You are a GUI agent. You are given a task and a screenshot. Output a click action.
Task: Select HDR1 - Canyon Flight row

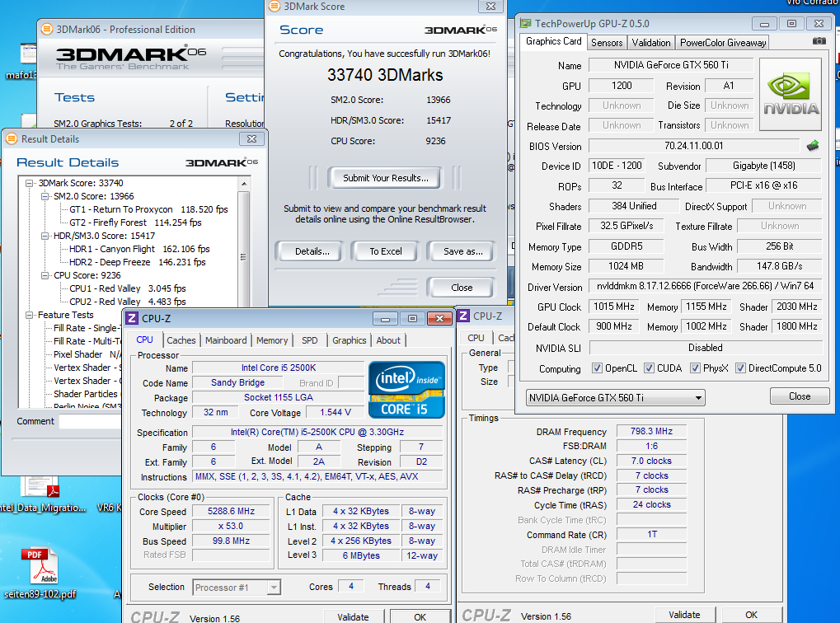[x=139, y=249]
